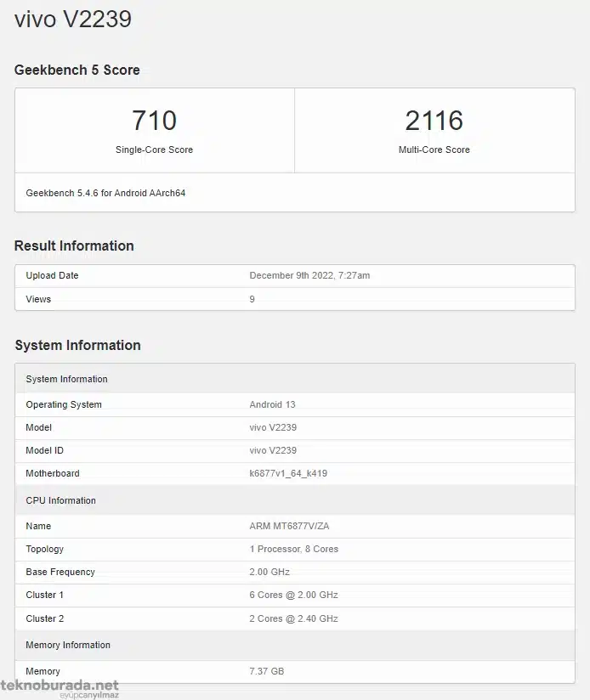Click the Topology label
This screenshot has width=590, height=700.
(x=45, y=549)
